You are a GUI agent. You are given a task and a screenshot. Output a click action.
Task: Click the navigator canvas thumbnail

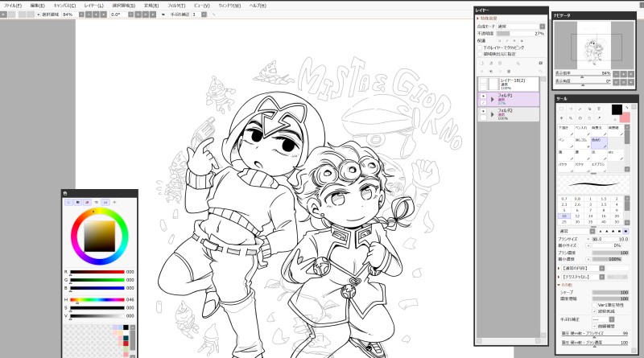point(594,45)
